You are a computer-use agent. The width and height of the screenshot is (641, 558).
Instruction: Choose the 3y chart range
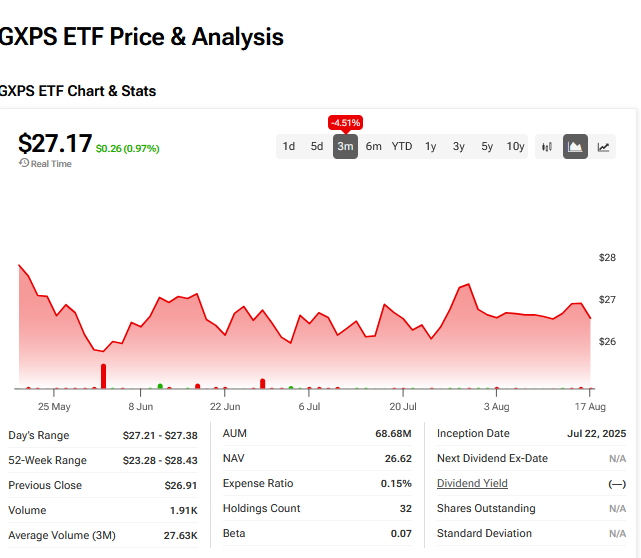[x=459, y=146]
